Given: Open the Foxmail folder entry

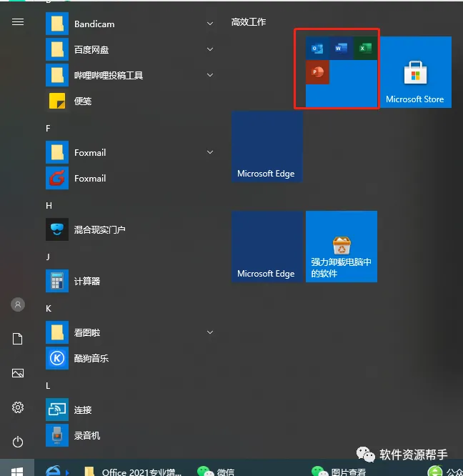Looking at the screenshot, I should click(x=132, y=152).
